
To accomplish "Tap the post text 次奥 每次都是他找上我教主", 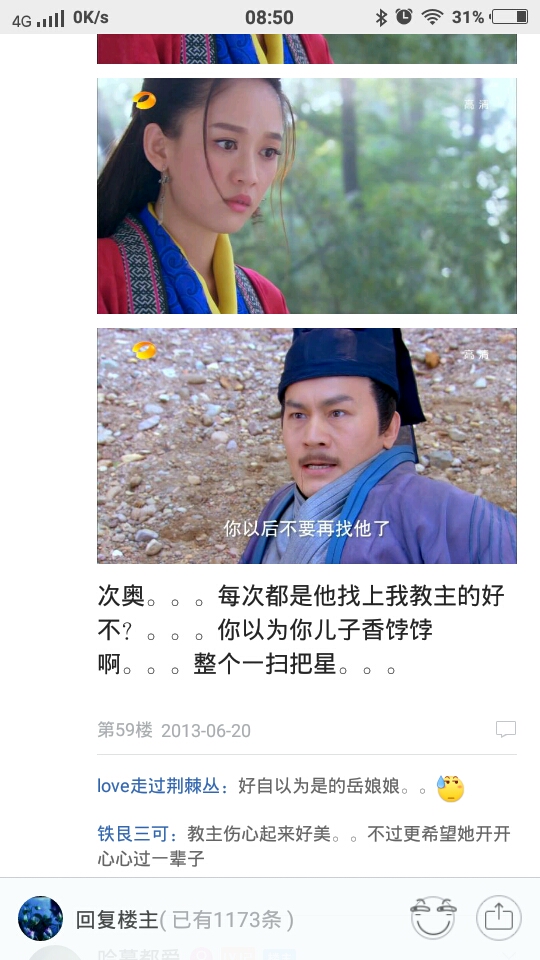I will point(301,629).
